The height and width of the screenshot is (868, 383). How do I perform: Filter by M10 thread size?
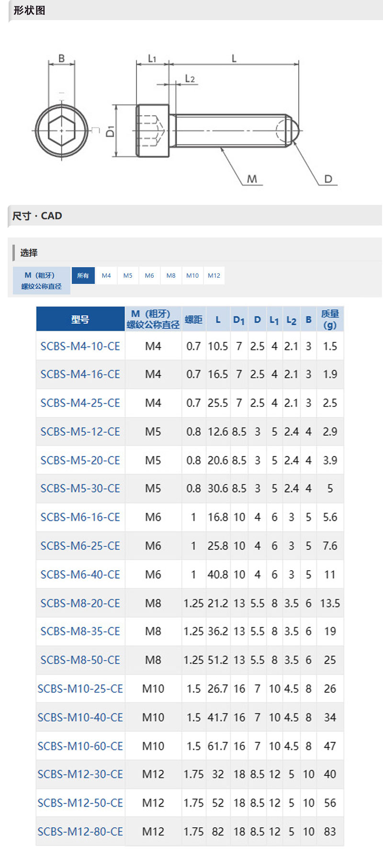192,275
